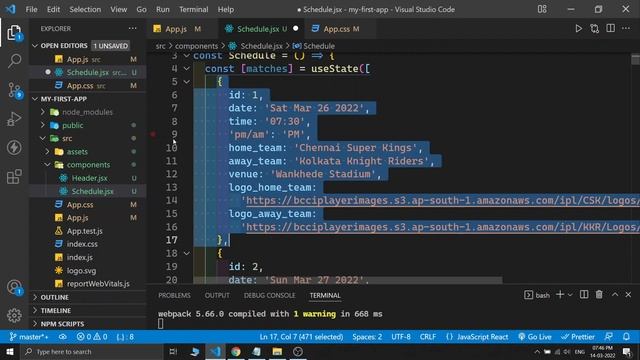
Task: Customize layout icon in title bar
Action: [542, 9]
